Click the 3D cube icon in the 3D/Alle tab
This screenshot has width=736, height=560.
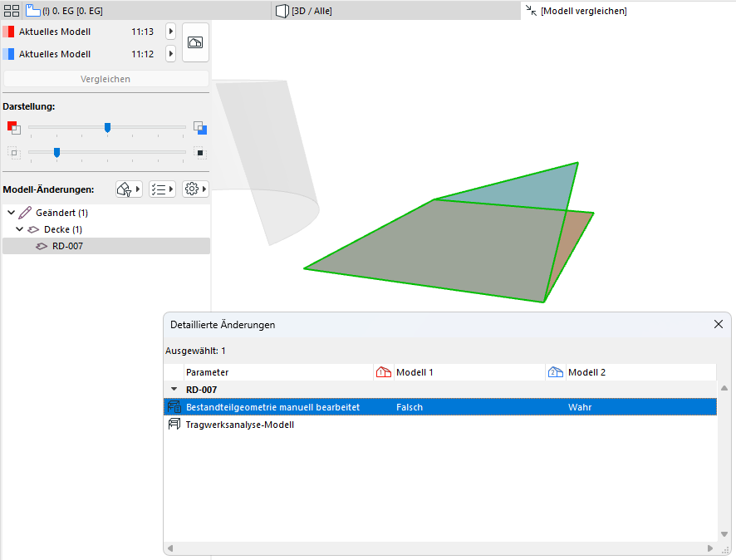281,9
